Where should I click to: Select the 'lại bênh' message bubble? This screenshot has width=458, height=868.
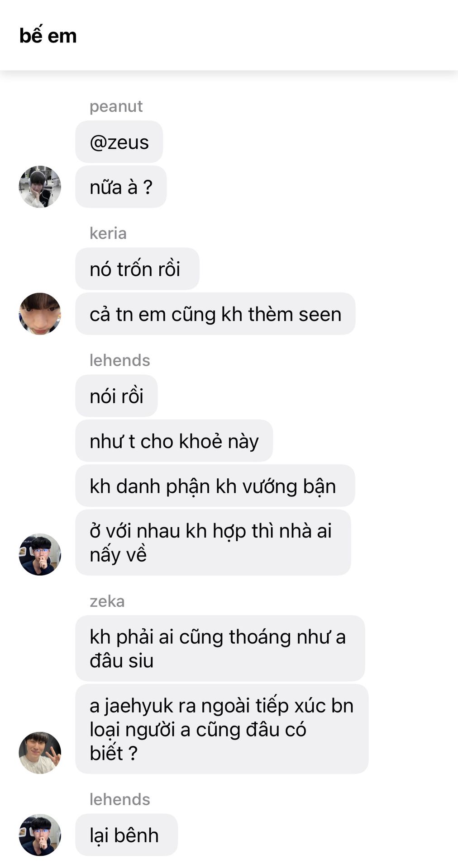(x=126, y=835)
